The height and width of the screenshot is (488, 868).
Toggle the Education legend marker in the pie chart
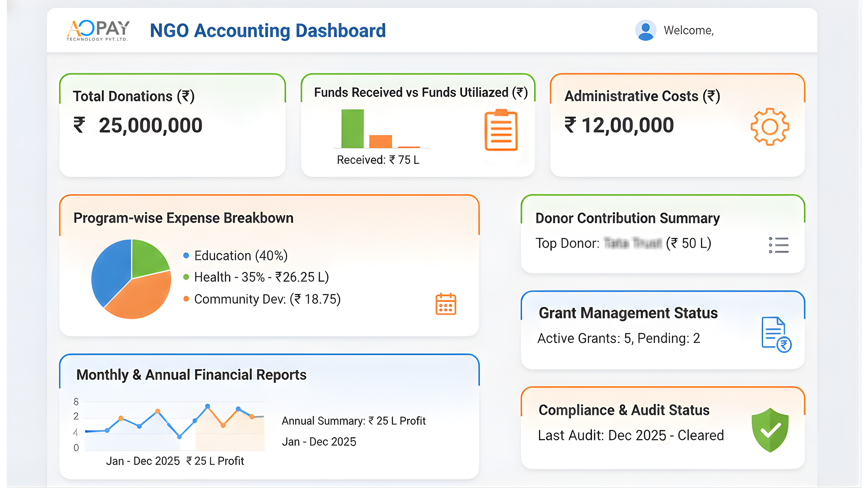[186, 255]
